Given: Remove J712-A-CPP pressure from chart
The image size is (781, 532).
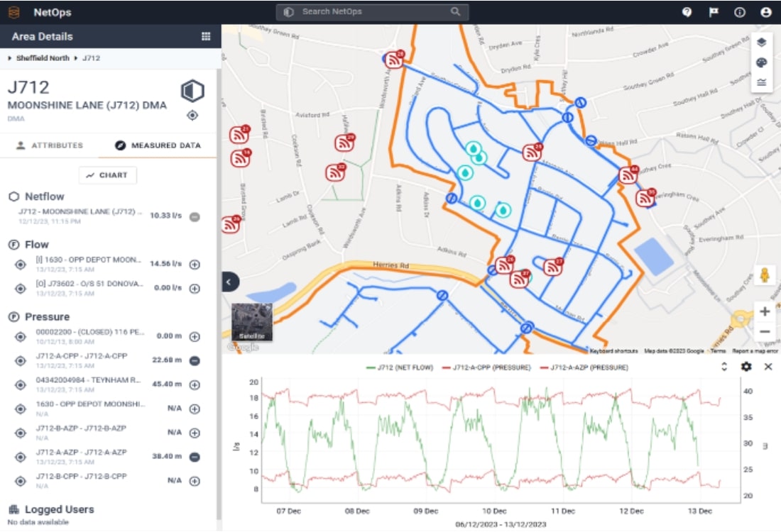Looking at the screenshot, I should (195, 361).
